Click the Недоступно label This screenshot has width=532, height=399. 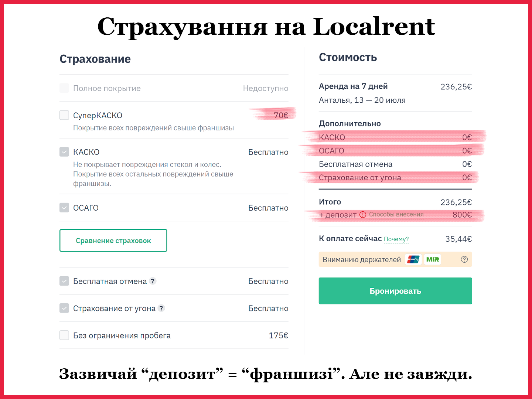click(x=266, y=88)
